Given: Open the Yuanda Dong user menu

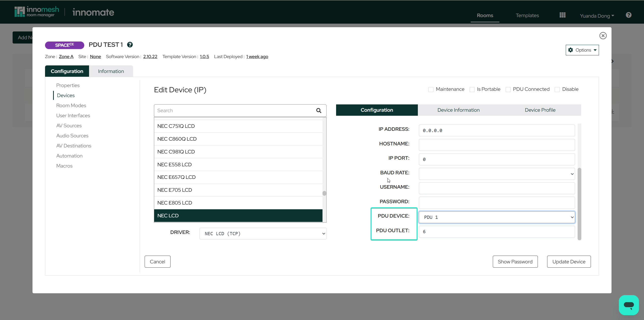Looking at the screenshot, I should 597,16.
